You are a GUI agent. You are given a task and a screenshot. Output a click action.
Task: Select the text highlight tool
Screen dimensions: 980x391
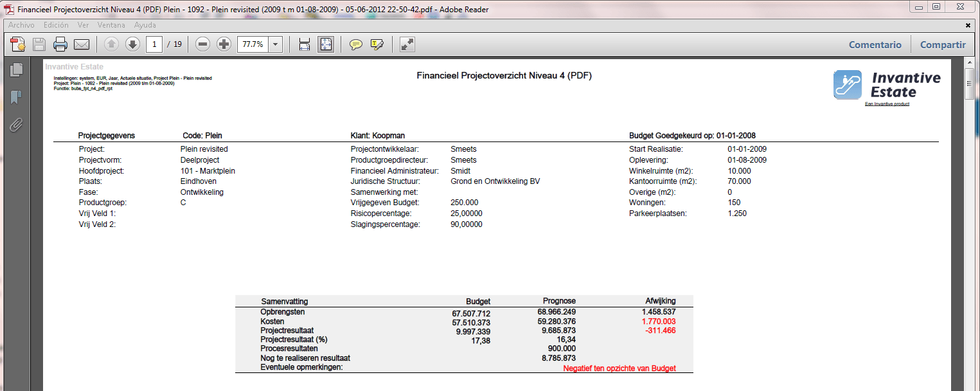click(x=377, y=44)
